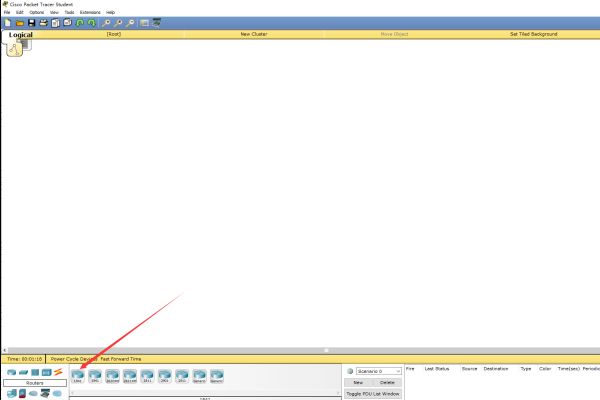Click the Time(sec) column header
Viewport: 600px width, 400px height.
[569, 369]
